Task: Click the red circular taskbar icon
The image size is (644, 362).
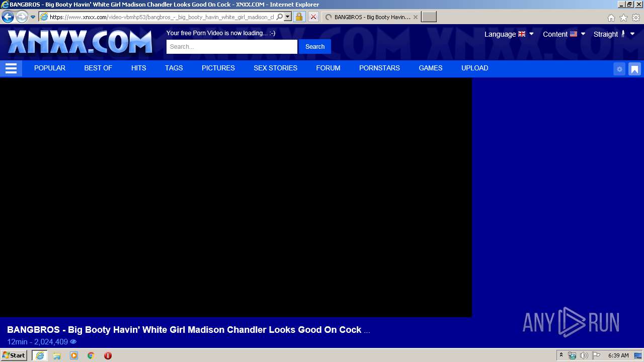Action: [x=108, y=355]
